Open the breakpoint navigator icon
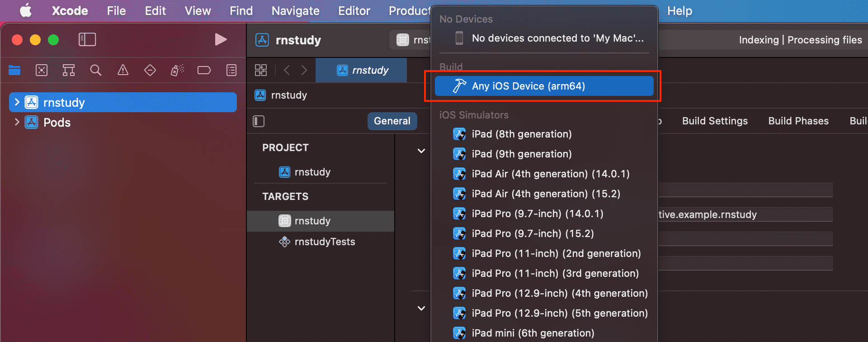 pyautogui.click(x=204, y=70)
